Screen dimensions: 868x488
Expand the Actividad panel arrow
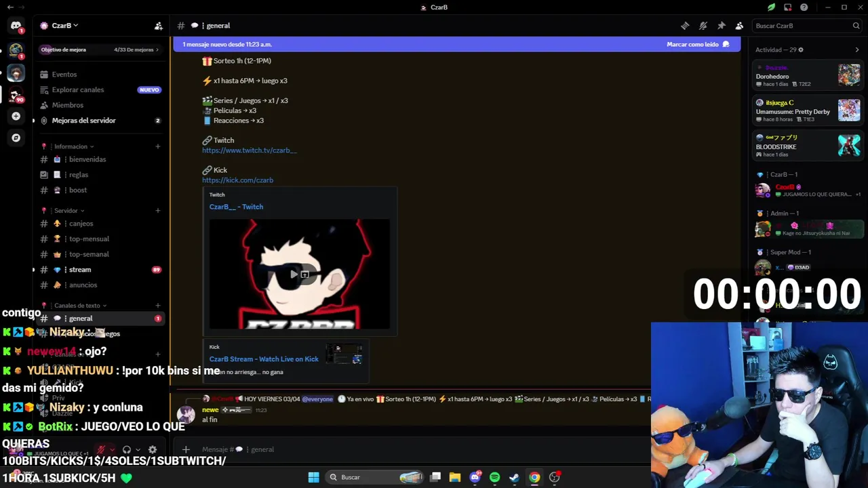[856, 49]
